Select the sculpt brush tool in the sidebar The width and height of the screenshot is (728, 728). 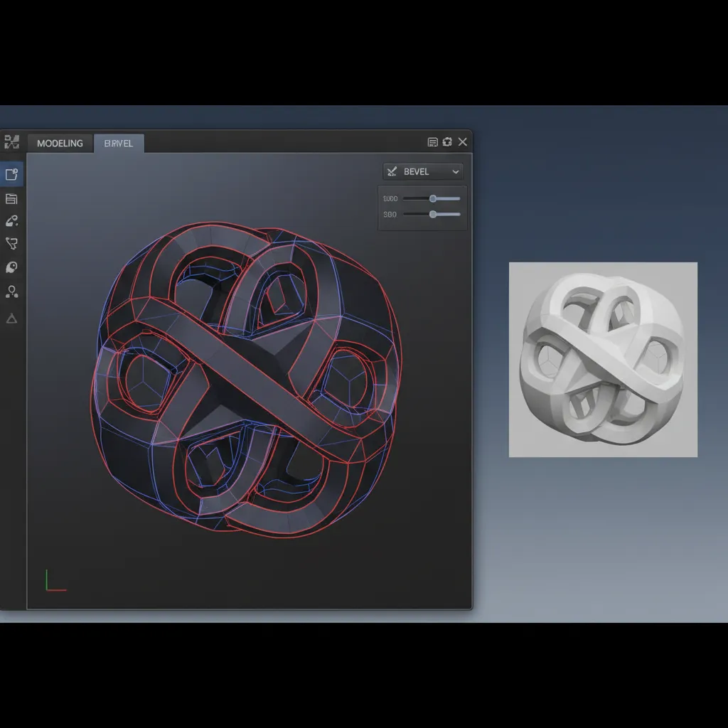point(11,220)
